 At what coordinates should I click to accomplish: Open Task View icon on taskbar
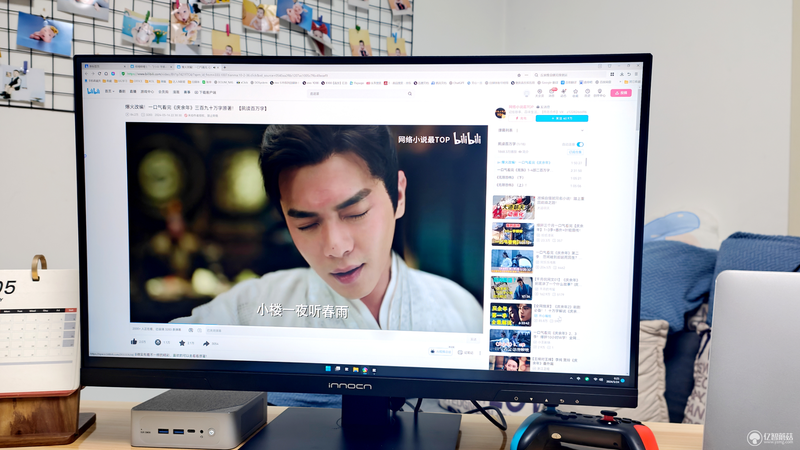pos(337,369)
